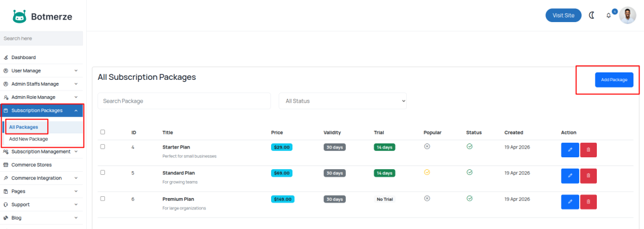The image size is (644, 229).
Task: Click the Support headset icon
Action: tap(6, 204)
